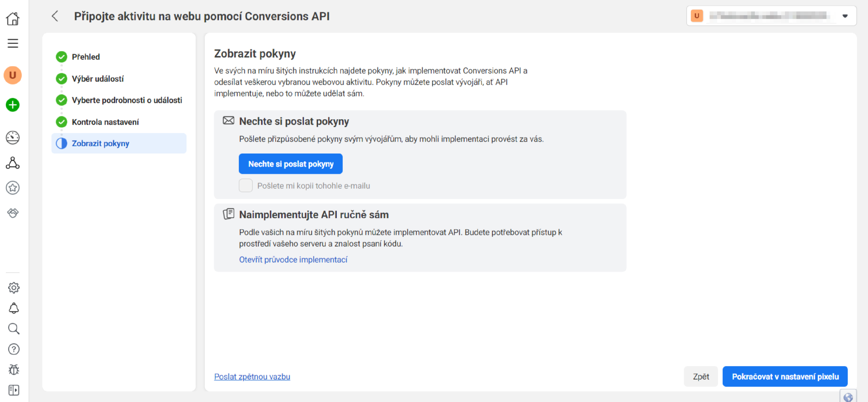Click the Zpět button
Screen dimensions: 868x402
pyautogui.click(x=700, y=377)
